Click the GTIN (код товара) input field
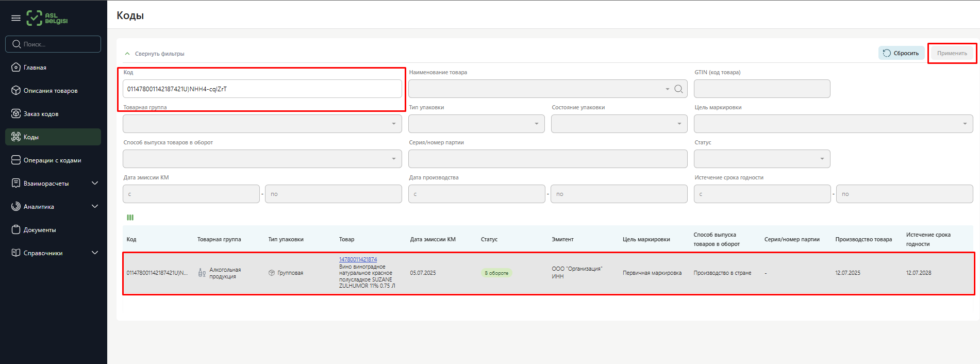Viewport: 980px width, 364px height. click(761, 89)
